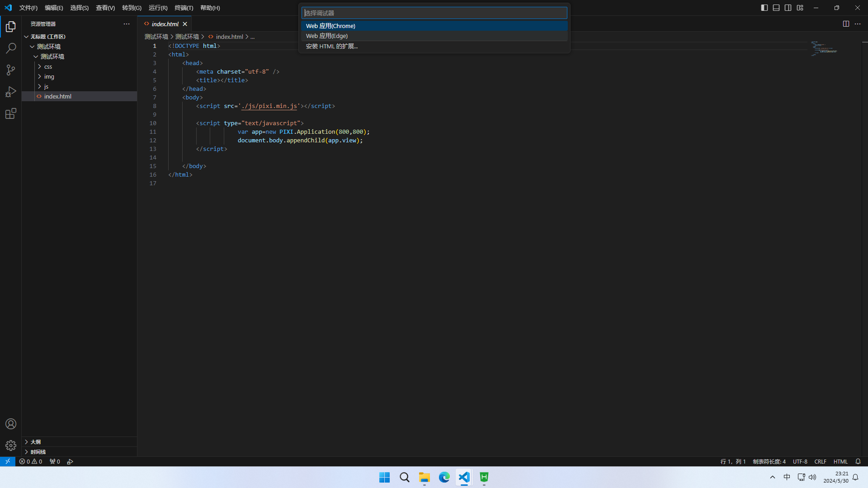Click the split editor right icon
Image resolution: width=868 pixels, height=488 pixels.
point(846,24)
